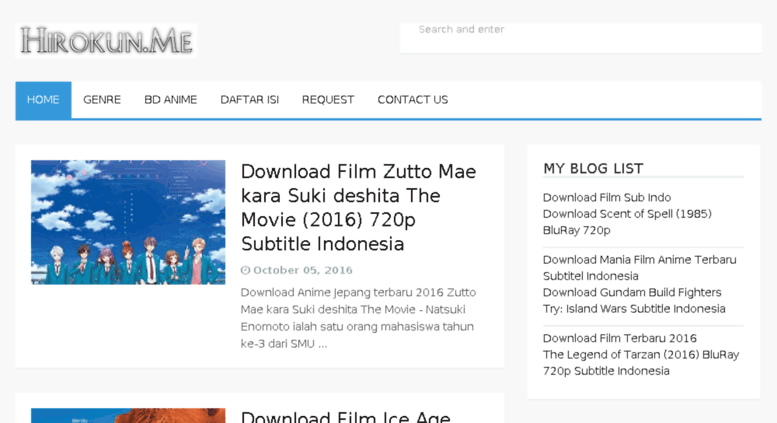Open The Legend of Tarzan (2016) link
Screen dimensions: 777x423
point(641,363)
